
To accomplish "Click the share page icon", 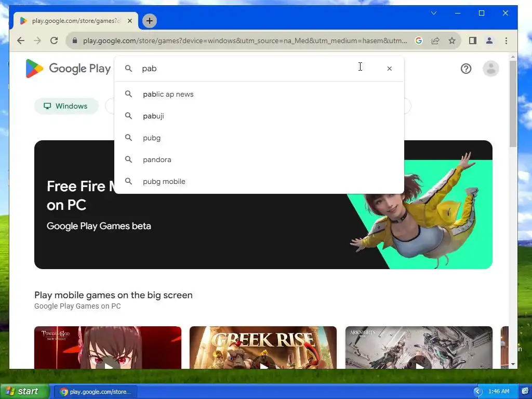I will tap(435, 41).
